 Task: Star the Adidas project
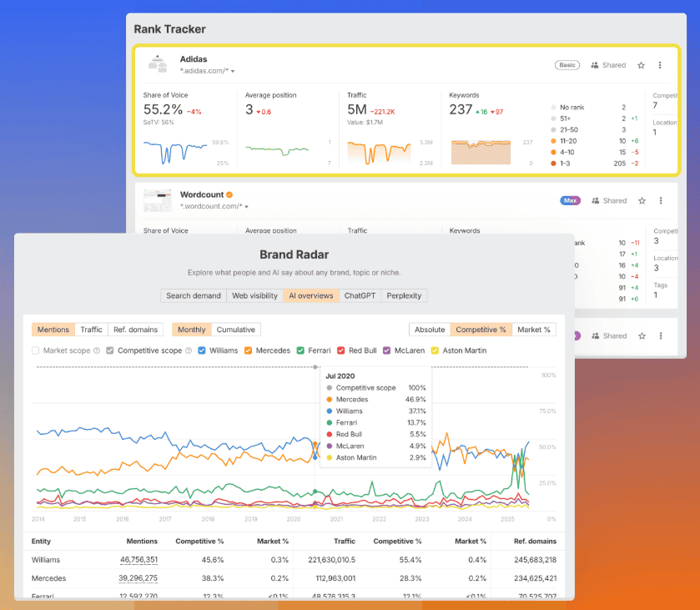pos(641,64)
